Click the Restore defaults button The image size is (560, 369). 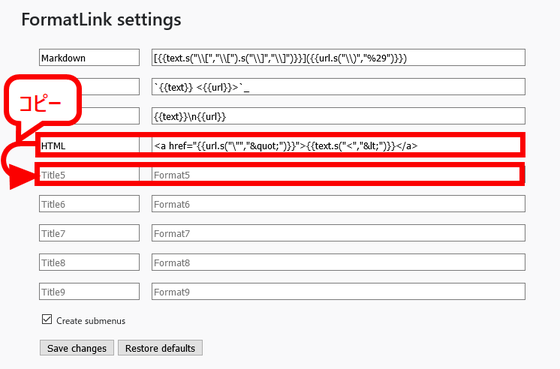(x=160, y=348)
